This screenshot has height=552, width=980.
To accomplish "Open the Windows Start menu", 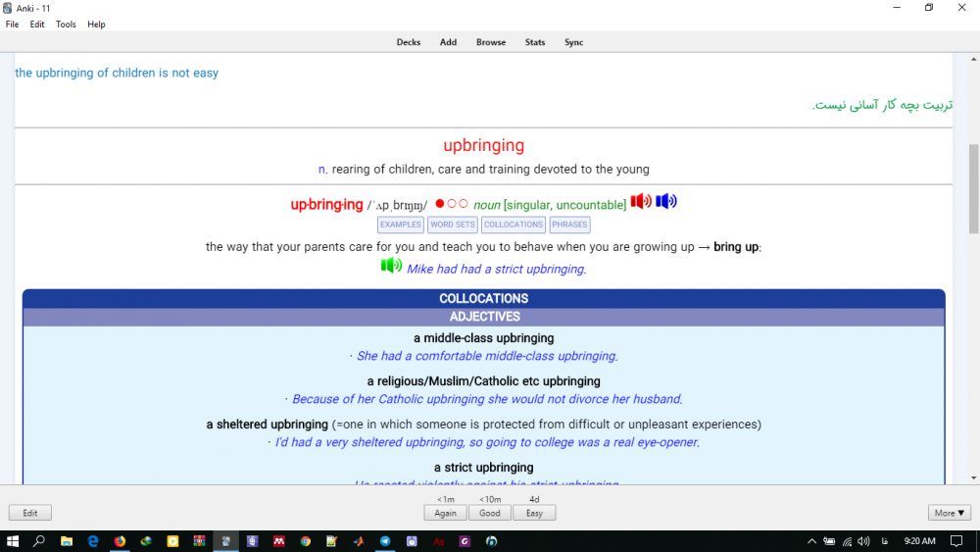I will click(13, 541).
